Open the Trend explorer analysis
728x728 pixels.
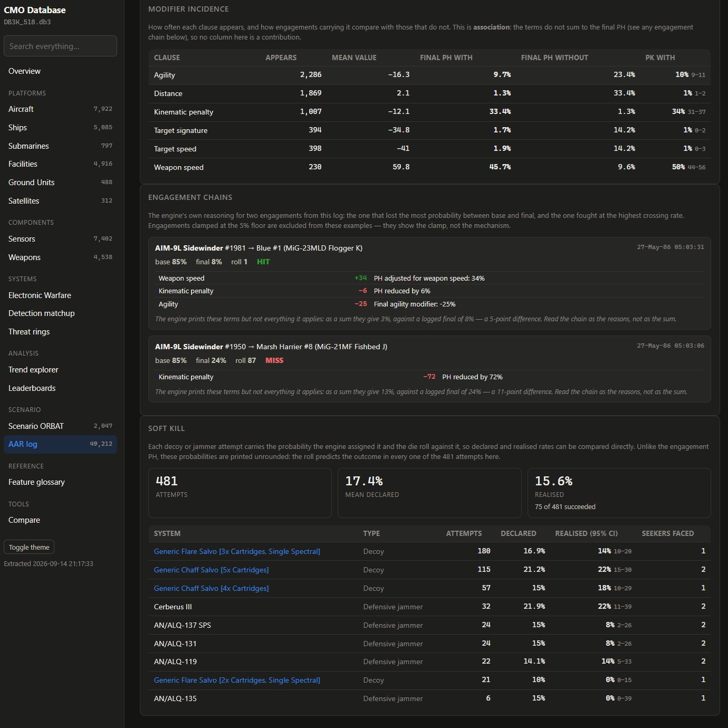[60, 370]
